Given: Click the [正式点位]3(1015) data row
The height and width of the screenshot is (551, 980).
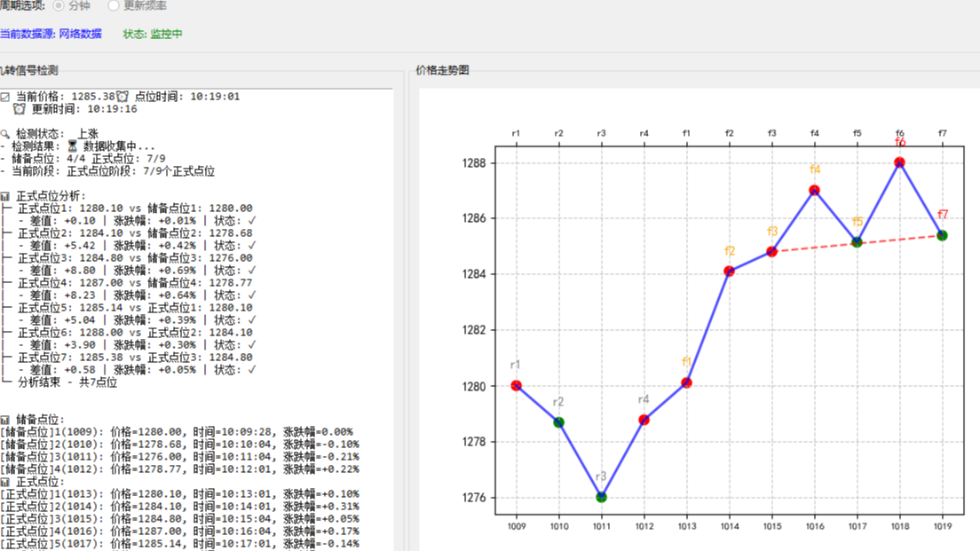Looking at the screenshot, I should [x=180, y=519].
